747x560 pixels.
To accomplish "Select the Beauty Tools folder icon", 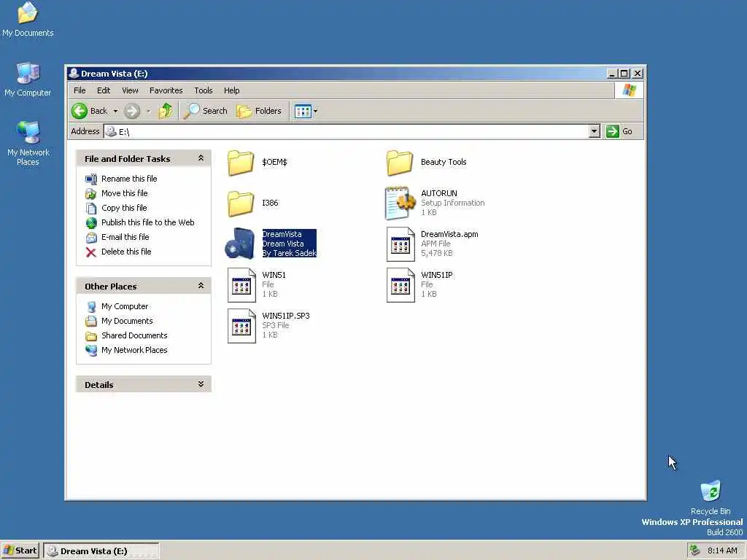I will pos(399,163).
